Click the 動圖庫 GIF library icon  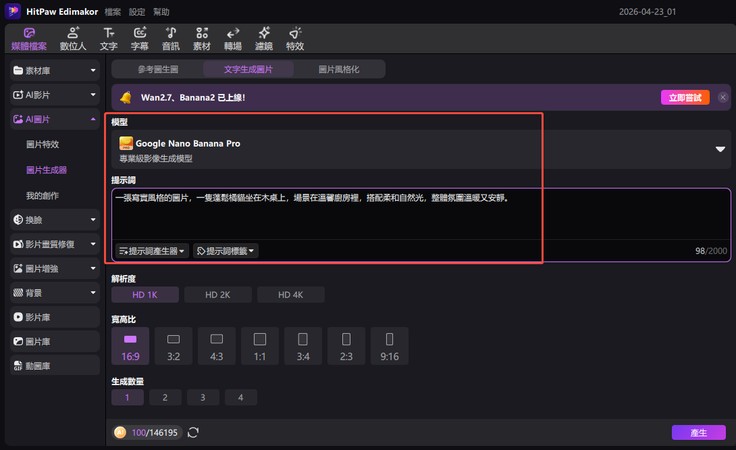pos(18,366)
